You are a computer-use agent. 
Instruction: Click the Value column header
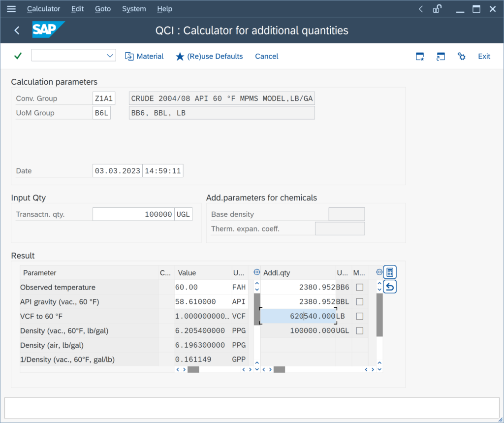click(x=203, y=273)
